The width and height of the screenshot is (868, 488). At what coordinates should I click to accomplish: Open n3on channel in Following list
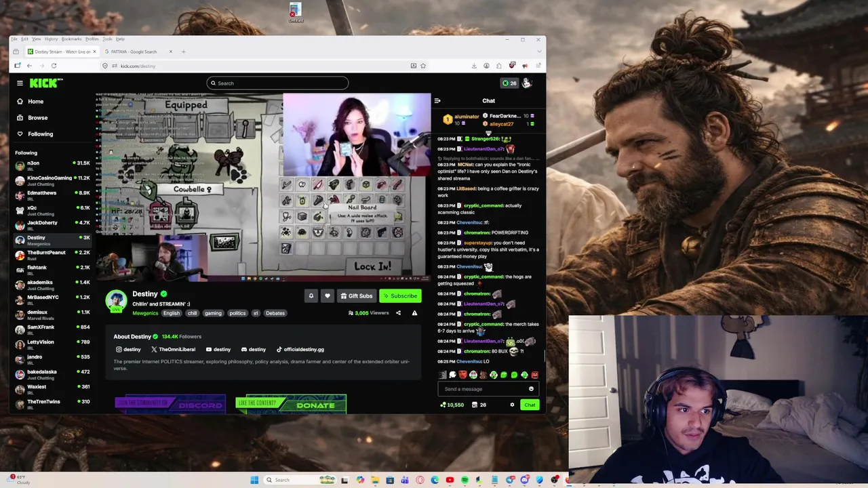click(x=52, y=165)
